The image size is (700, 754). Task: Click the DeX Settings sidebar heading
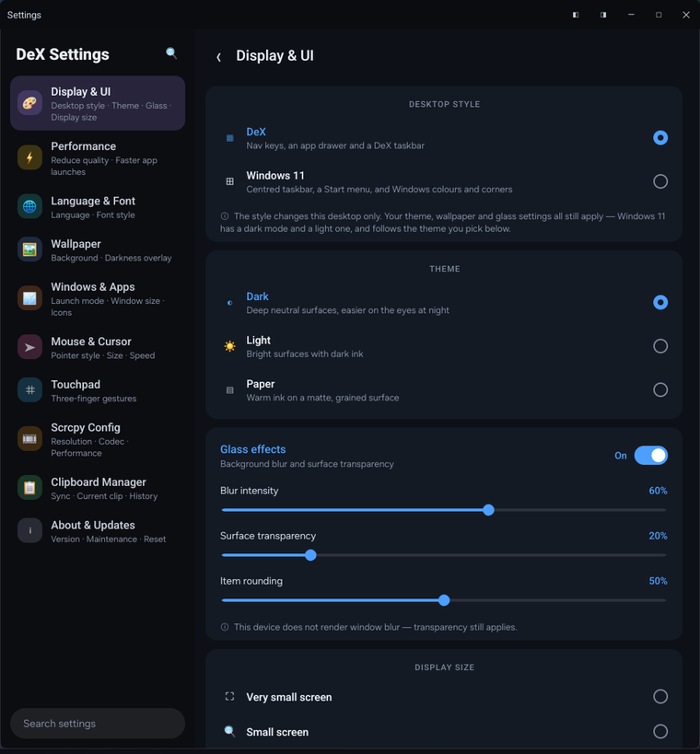(x=63, y=54)
